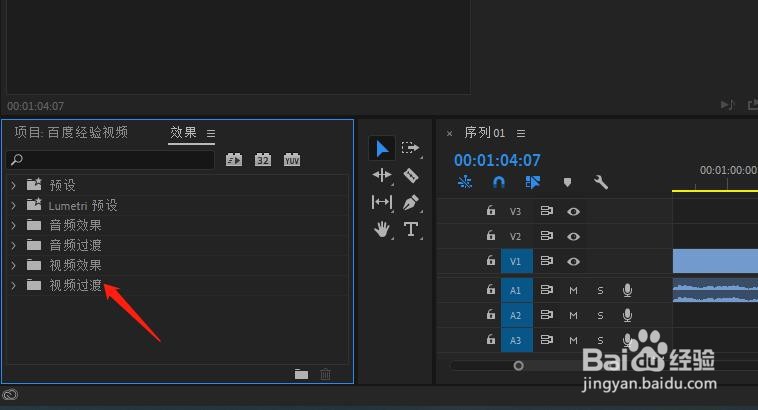758x410 pixels.
Task: Open the 效果 panel menu
Action: coord(211,133)
